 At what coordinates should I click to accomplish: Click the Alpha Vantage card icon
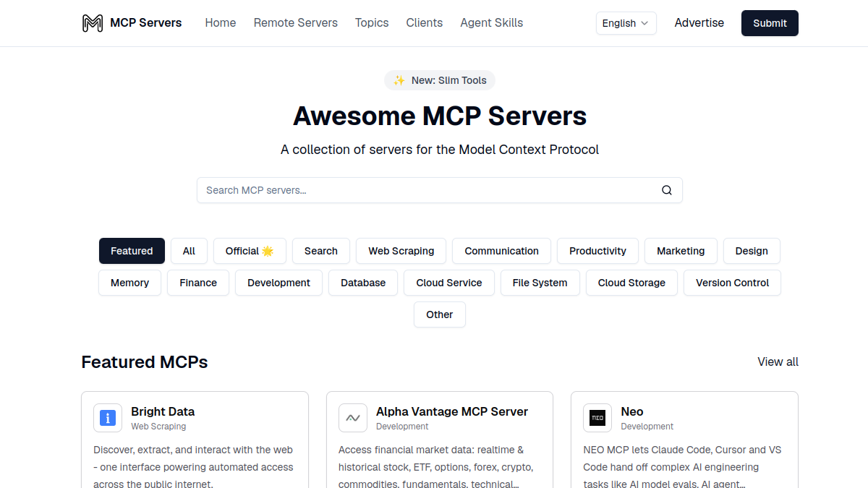(x=353, y=418)
